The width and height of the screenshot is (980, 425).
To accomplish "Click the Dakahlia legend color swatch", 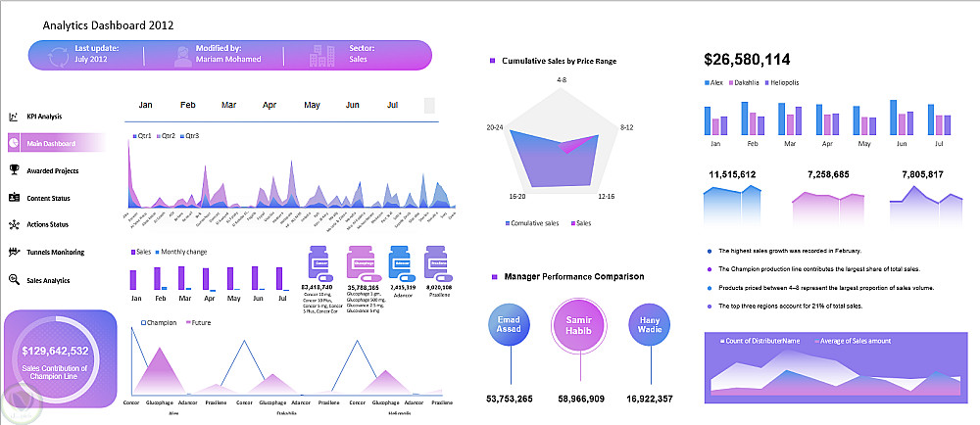I will click(731, 82).
